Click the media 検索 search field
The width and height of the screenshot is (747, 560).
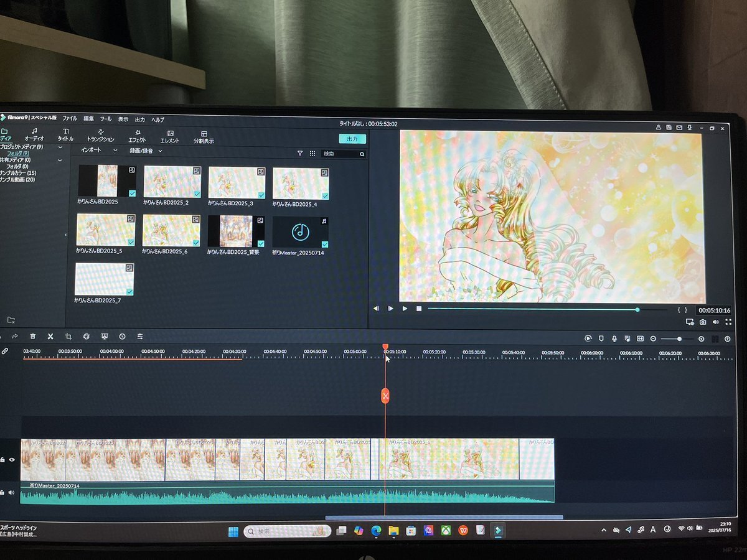coord(343,154)
